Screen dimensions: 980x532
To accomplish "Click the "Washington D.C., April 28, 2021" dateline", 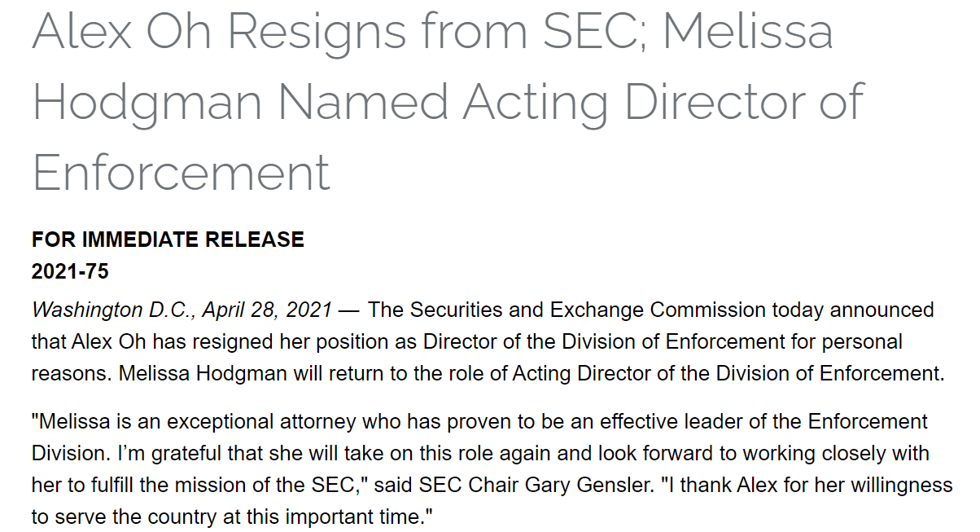I will 182,310.
